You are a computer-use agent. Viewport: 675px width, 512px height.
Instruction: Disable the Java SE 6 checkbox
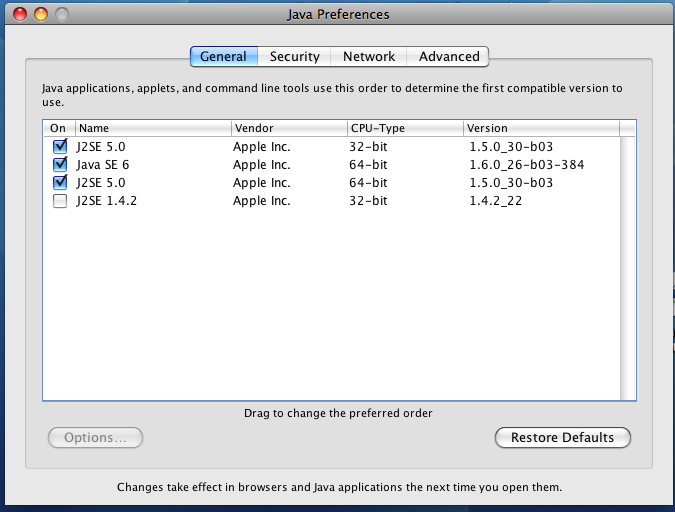click(59, 165)
